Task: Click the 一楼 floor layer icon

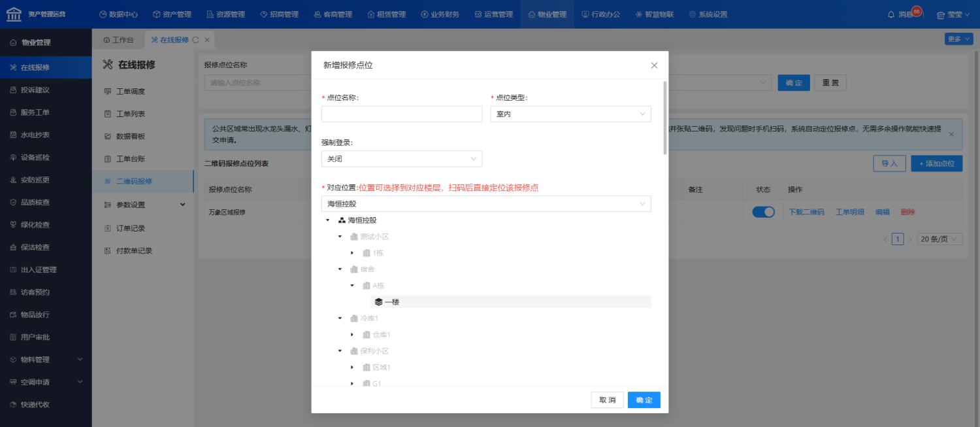Action: [x=378, y=302]
